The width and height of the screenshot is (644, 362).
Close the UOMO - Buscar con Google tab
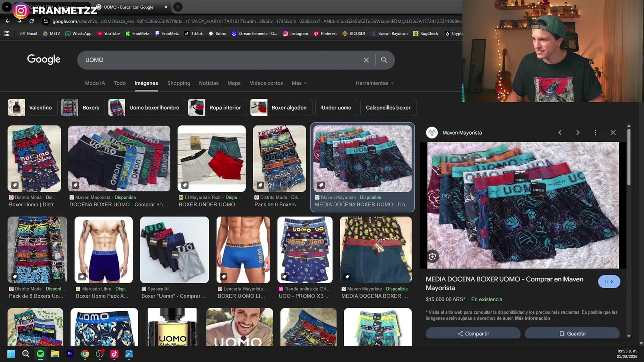coord(166,7)
